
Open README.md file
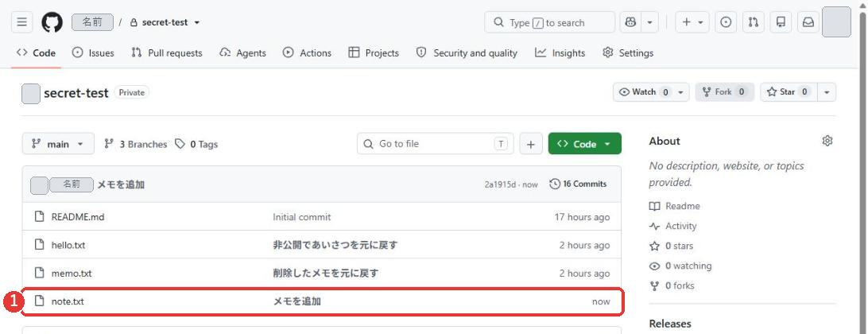78,217
